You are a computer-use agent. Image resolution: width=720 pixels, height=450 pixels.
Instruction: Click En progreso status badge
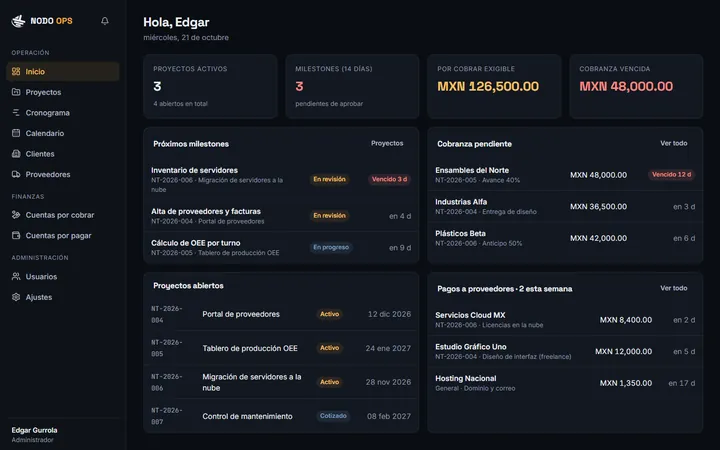click(331, 247)
